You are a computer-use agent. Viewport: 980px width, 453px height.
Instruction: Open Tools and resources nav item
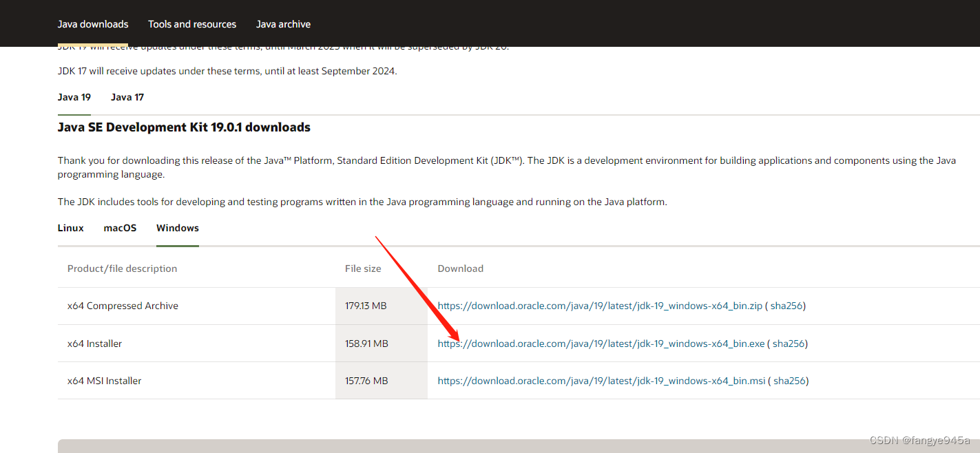(192, 24)
